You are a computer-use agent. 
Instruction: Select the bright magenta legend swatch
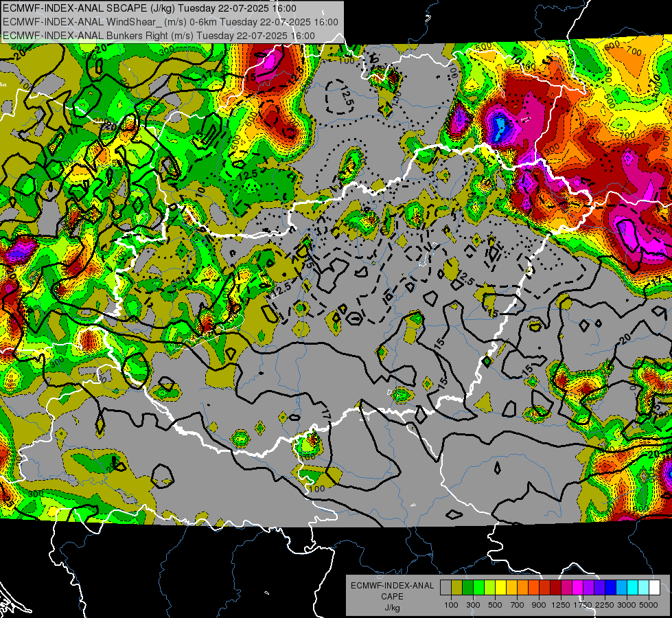tap(578, 587)
